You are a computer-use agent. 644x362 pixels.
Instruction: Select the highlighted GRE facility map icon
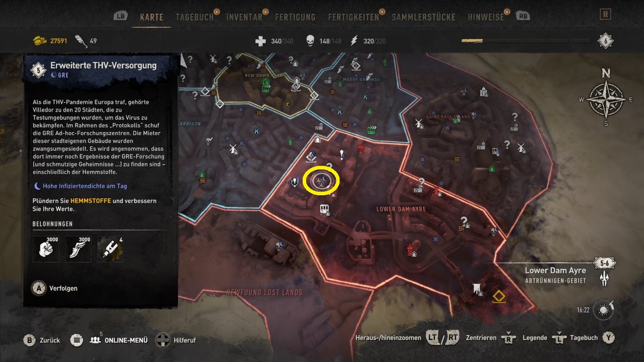tap(321, 181)
